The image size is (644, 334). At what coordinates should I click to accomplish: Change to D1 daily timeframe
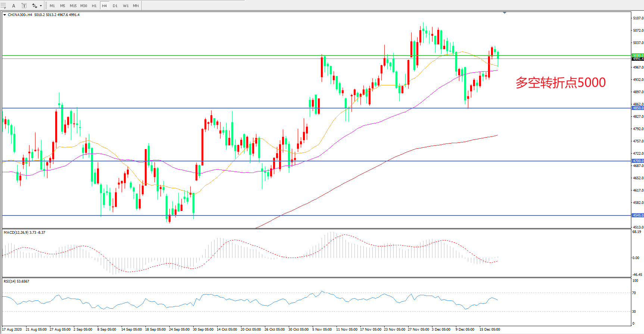pyautogui.click(x=115, y=6)
